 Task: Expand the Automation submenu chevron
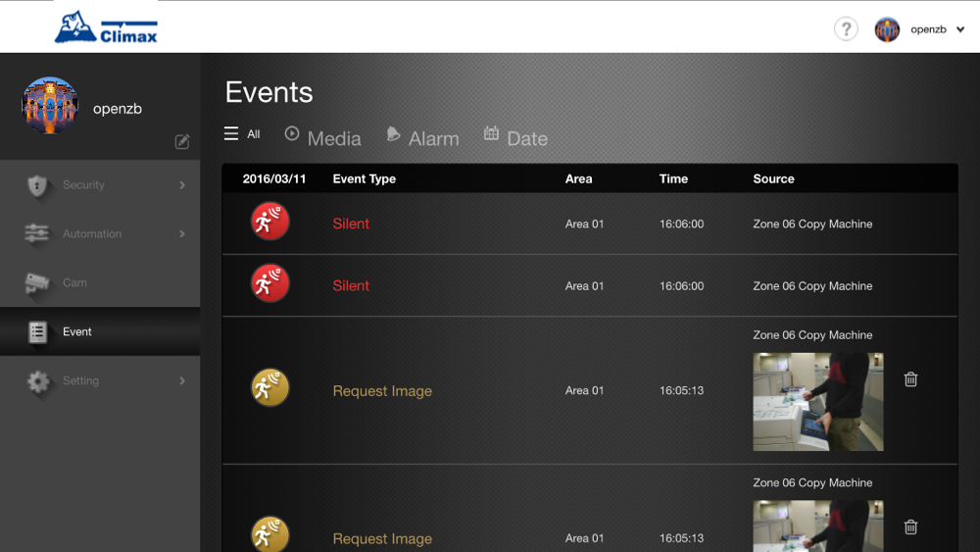click(182, 233)
